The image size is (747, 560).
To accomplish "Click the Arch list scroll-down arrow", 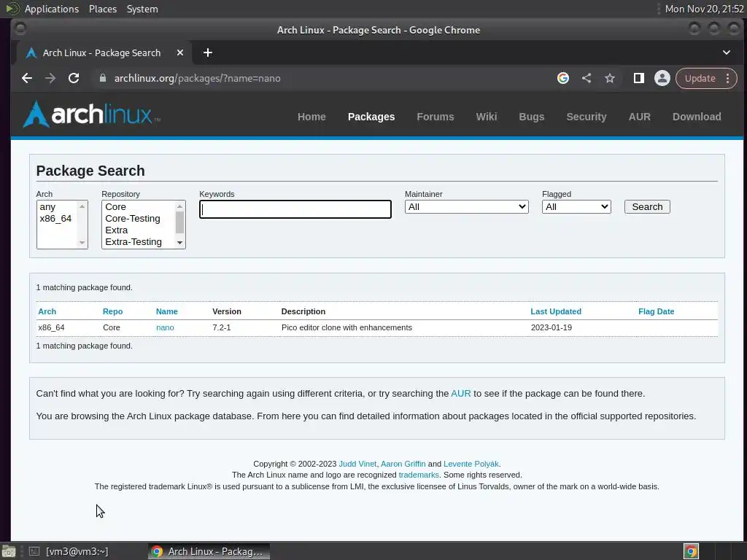I will (82, 243).
